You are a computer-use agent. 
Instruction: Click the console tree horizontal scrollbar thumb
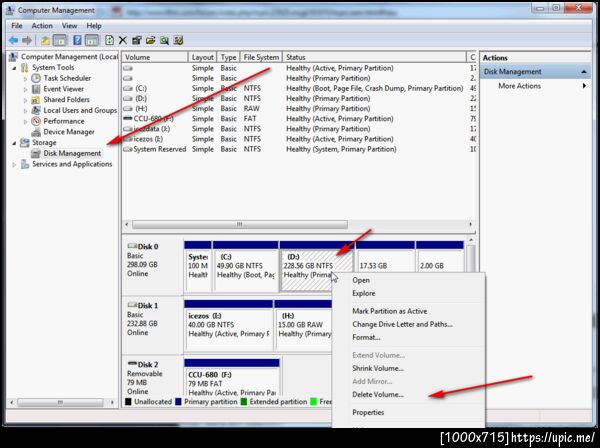tap(60, 402)
